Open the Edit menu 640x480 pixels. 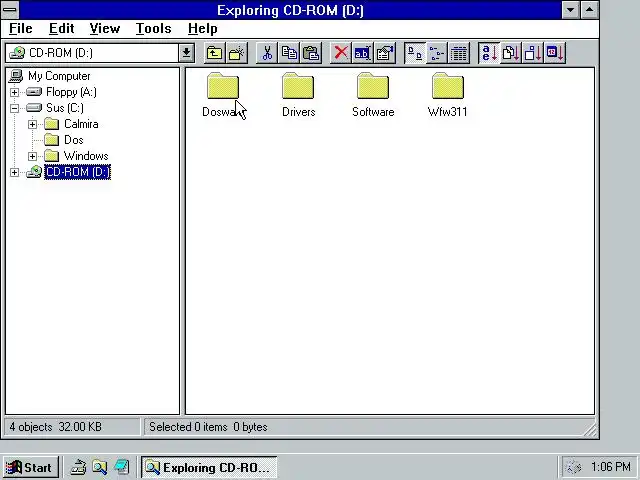pos(62,29)
